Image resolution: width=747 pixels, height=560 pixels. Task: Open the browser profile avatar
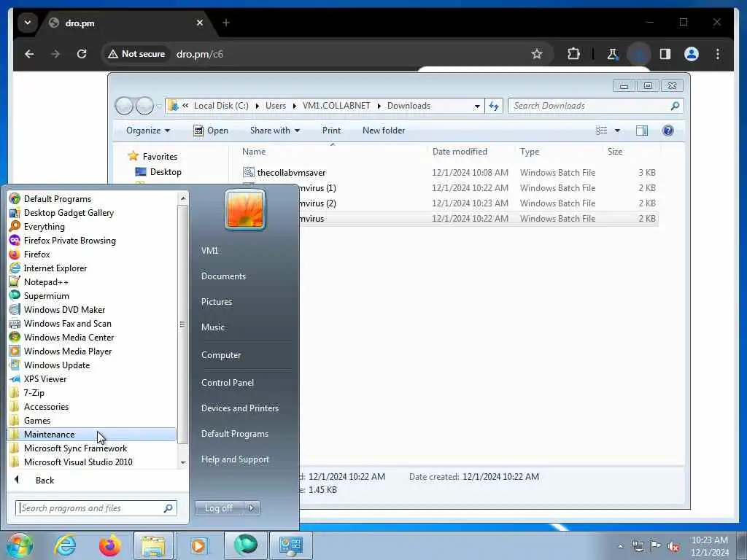pyautogui.click(x=692, y=54)
